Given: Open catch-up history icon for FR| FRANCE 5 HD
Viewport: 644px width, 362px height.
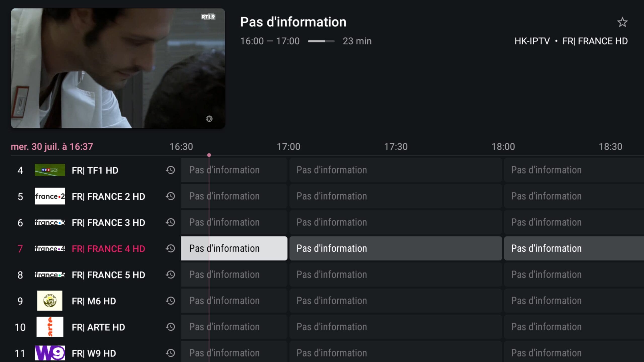Looking at the screenshot, I should pos(170,275).
